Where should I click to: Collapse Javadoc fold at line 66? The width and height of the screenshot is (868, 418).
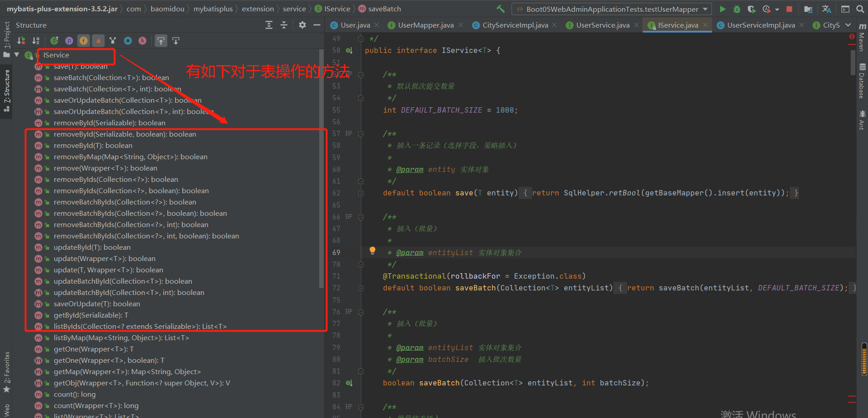click(x=361, y=217)
